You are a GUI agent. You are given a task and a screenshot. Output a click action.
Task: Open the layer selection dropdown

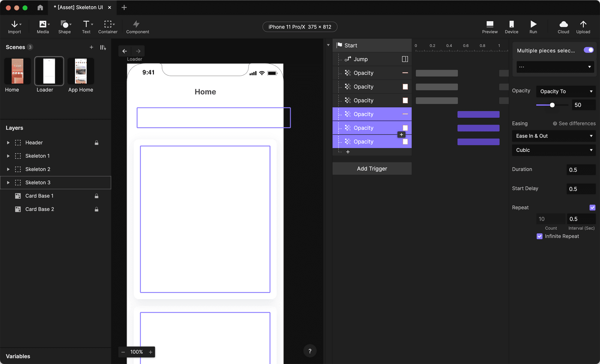tap(555, 67)
